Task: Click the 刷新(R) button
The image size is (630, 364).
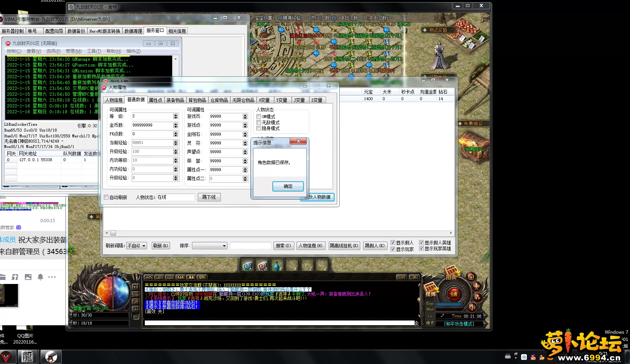Action: click(161, 246)
